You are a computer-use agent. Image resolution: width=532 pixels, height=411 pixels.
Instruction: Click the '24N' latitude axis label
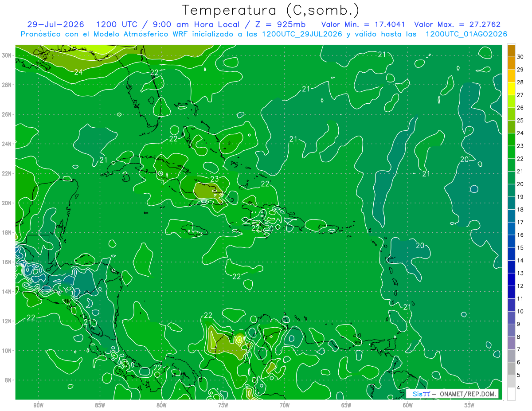click(8, 144)
